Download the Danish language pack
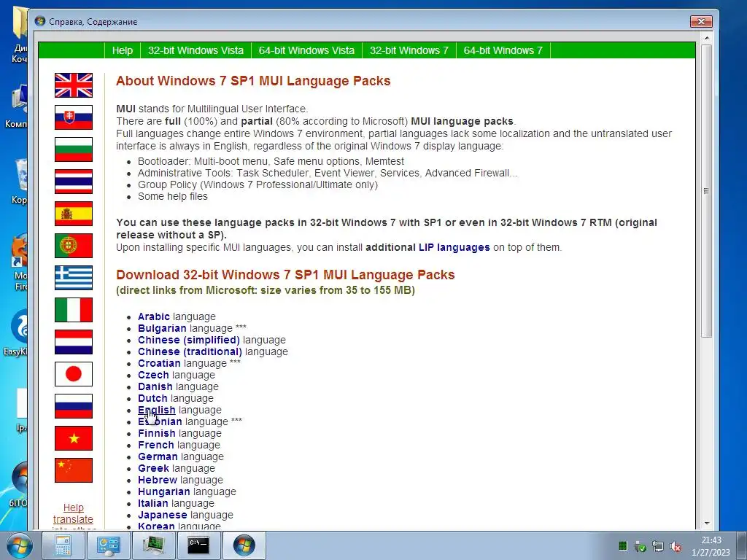Image resolution: width=747 pixels, height=560 pixels. click(155, 386)
